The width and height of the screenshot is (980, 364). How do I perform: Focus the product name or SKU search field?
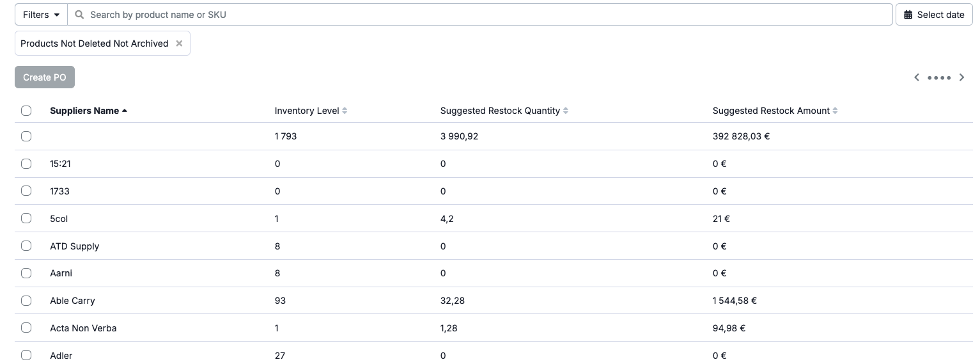coord(479,15)
